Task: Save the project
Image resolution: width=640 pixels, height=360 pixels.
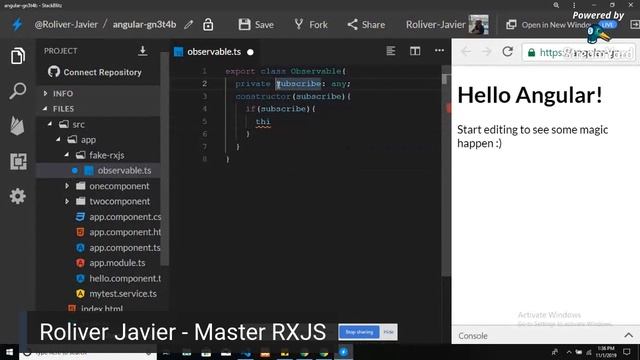Action: (x=256, y=24)
